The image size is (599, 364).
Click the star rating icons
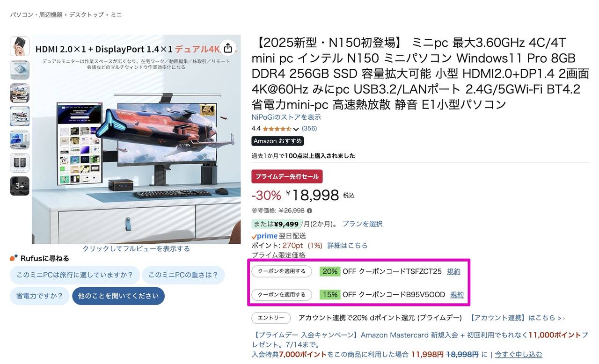pyautogui.click(x=277, y=129)
